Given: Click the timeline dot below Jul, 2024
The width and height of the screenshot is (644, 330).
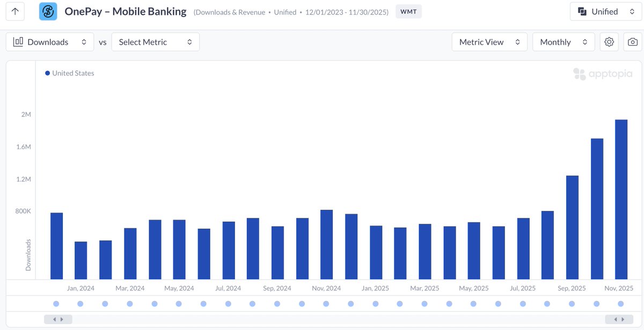Looking at the screenshot, I should [x=228, y=304].
